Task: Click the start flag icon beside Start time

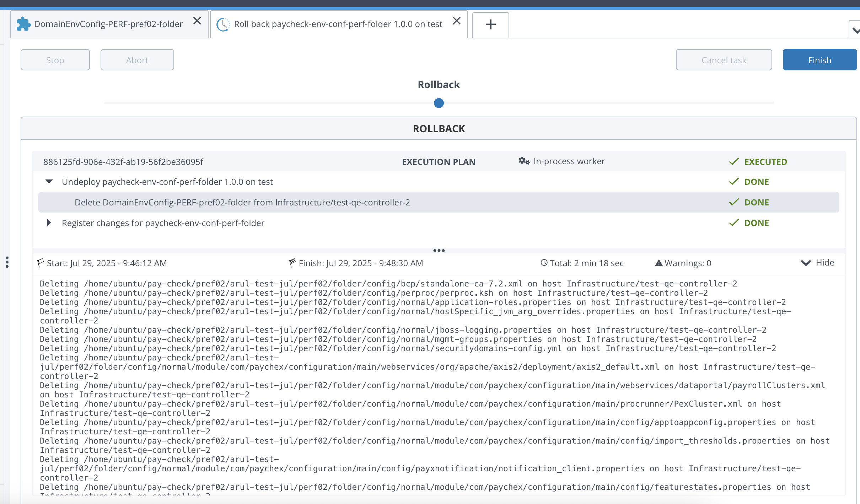Action: pyautogui.click(x=41, y=263)
